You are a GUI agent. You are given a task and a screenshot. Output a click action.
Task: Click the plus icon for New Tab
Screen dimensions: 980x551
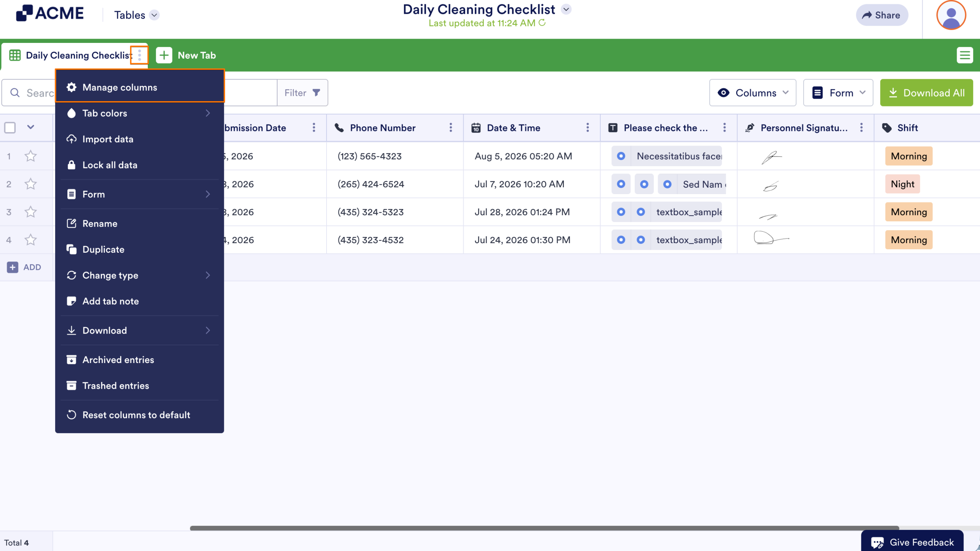point(164,56)
